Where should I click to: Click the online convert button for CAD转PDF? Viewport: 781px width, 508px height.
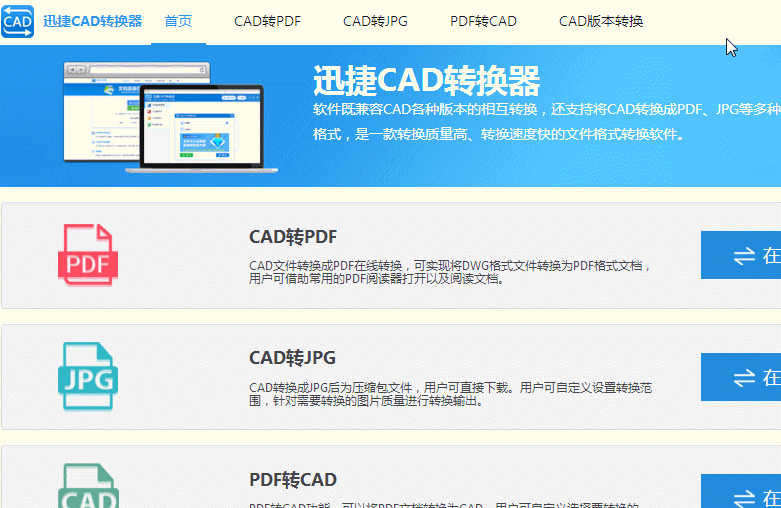[x=741, y=255]
